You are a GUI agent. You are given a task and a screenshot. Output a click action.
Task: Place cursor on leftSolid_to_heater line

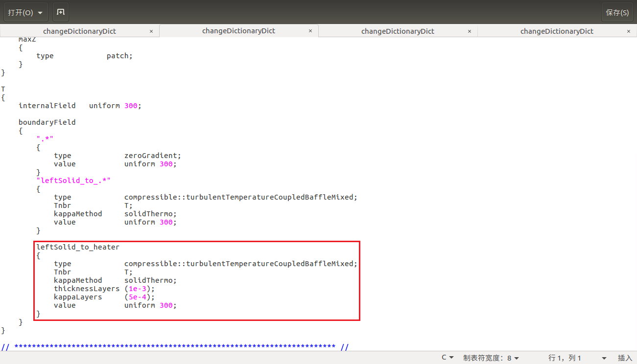(78, 247)
